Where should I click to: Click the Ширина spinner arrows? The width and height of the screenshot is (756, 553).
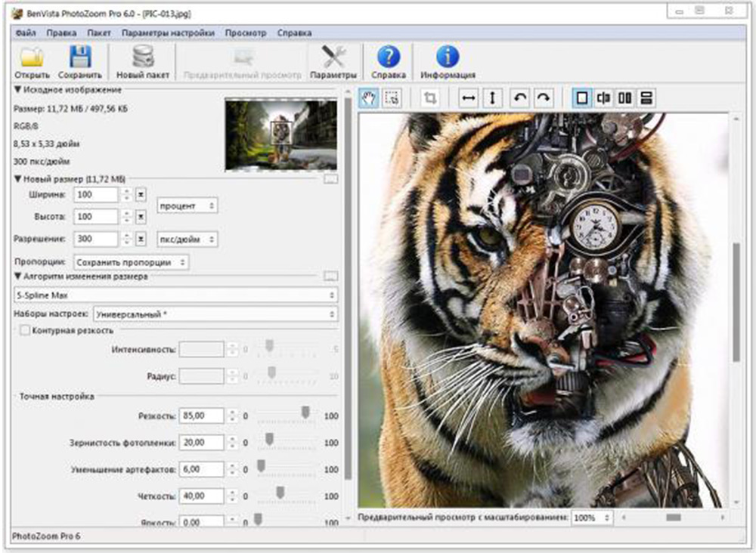[x=126, y=195]
